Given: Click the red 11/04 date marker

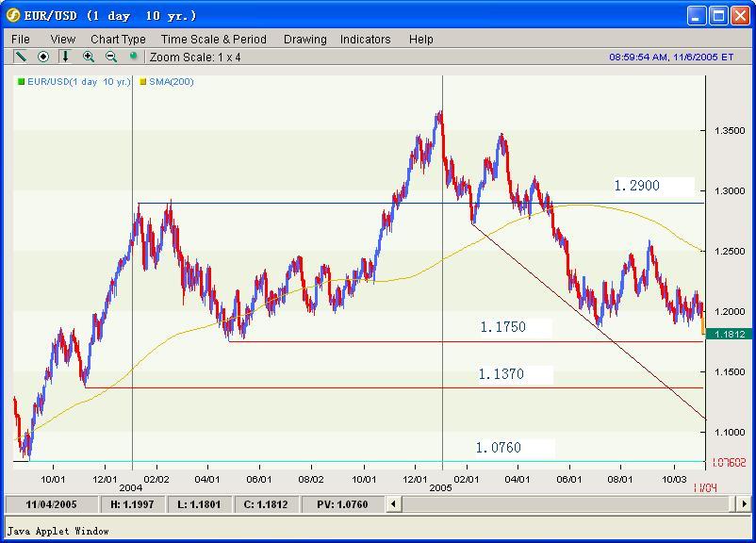Looking at the screenshot, I should click(705, 487).
